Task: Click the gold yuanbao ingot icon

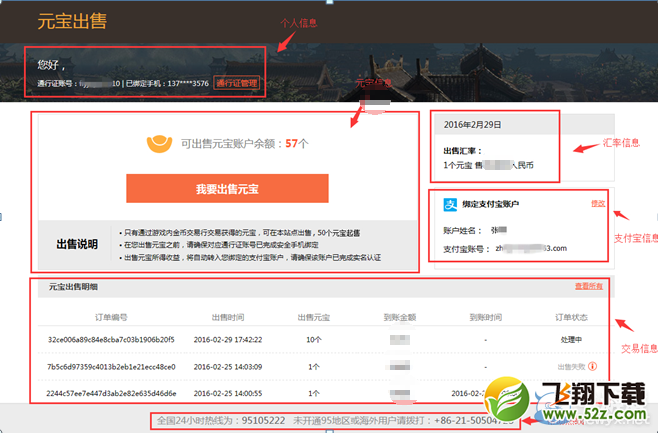Action: click(x=159, y=144)
